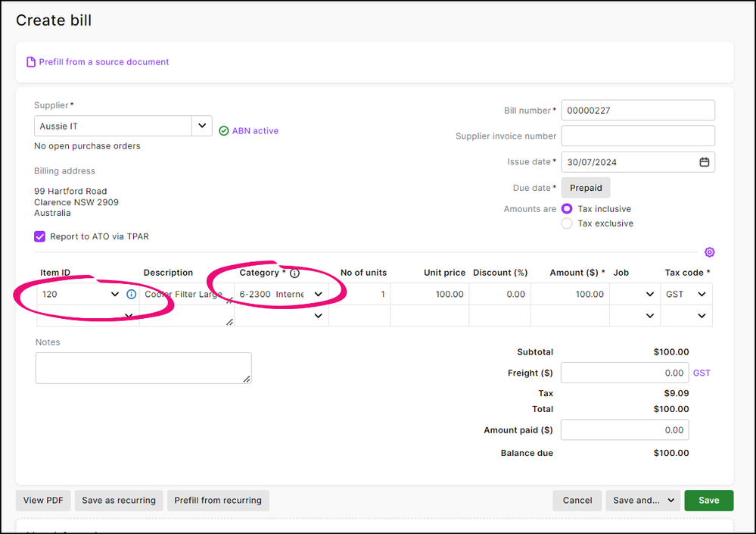Open the GST Tax code dropdown
This screenshot has width=756, height=534.
[x=702, y=294]
